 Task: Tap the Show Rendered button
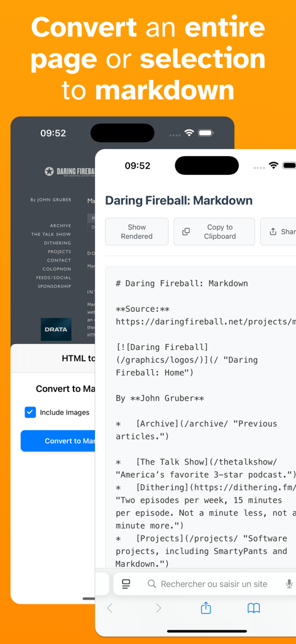[x=137, y=231]
